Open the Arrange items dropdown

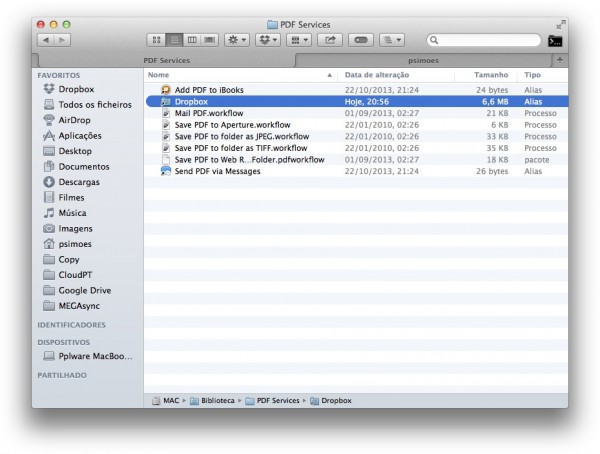pos(299,40)
